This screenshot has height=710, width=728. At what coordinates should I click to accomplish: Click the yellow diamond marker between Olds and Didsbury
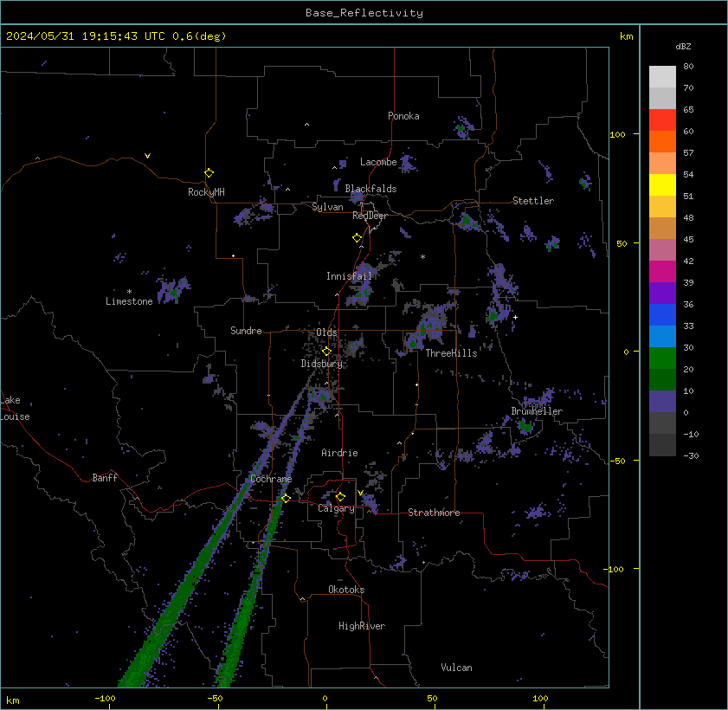[326, 351]
